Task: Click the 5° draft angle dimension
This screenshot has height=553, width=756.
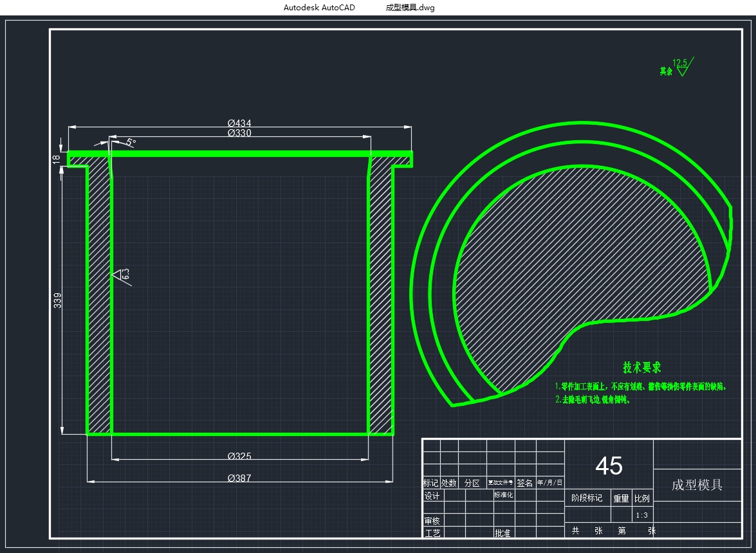Action: click(x=131, y=142)
